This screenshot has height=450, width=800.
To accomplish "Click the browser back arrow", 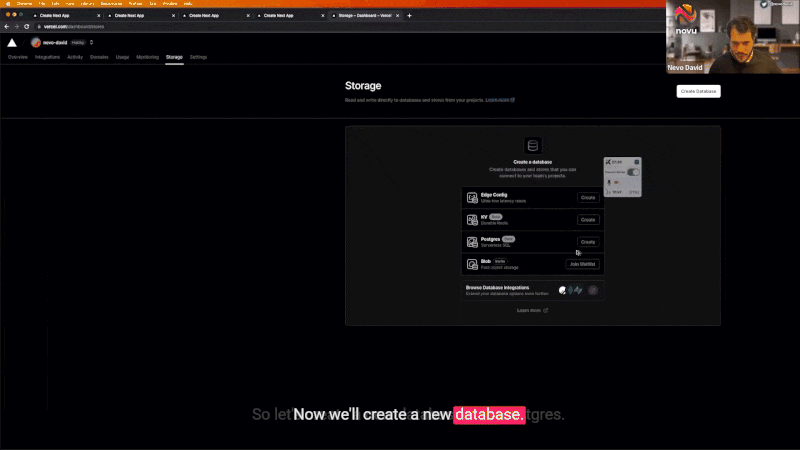I will (x=7, y=27).
